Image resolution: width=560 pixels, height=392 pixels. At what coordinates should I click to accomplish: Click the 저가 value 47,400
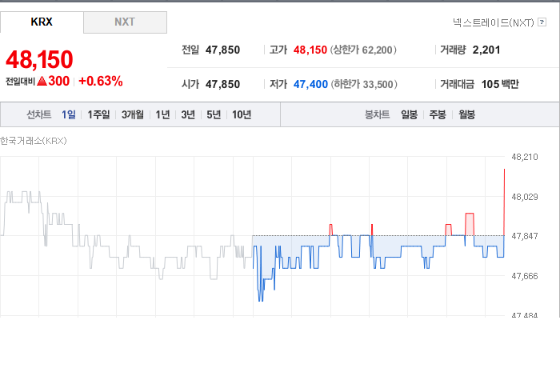(x=310, y=84)
